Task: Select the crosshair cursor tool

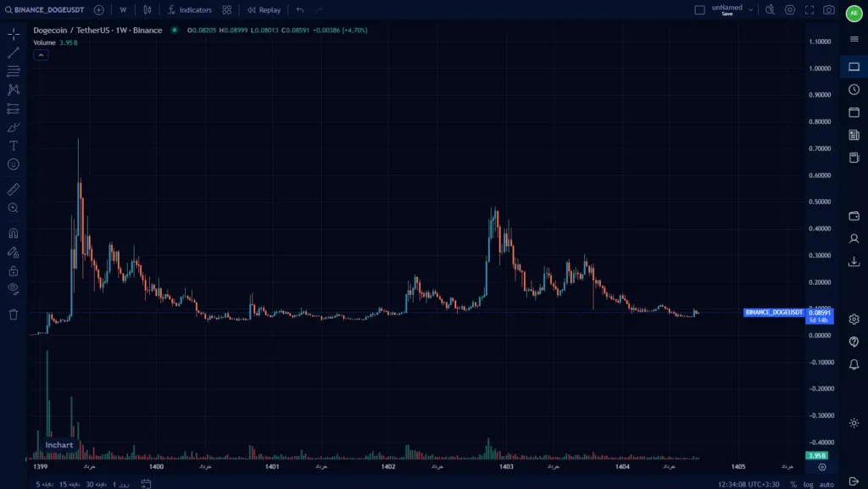Action: 14,34
